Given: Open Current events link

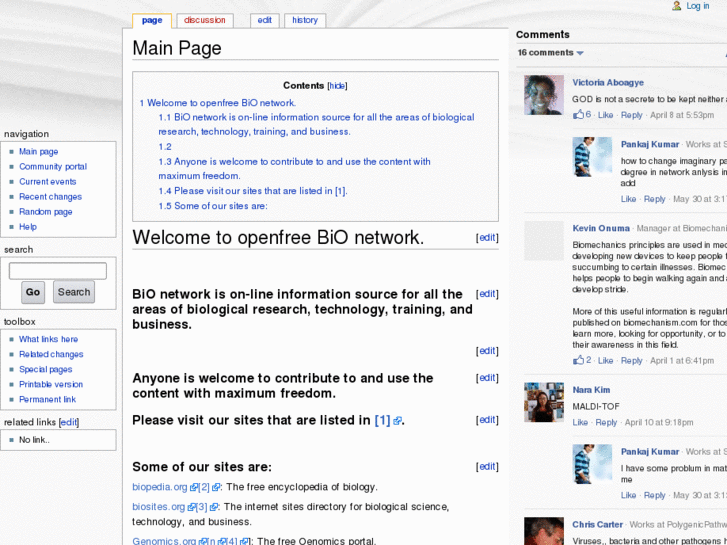Looking at the screenshot, I should [x=47, y=182].
